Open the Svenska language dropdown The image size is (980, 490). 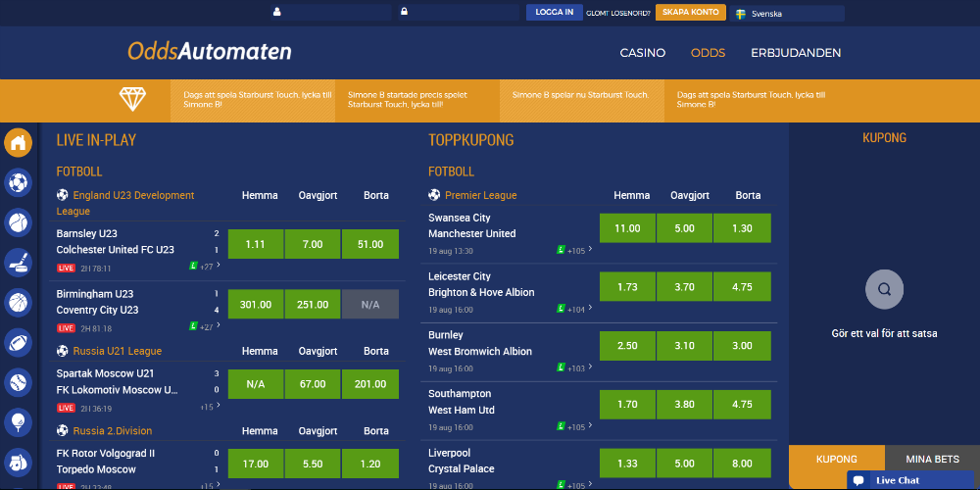[786, 13]
